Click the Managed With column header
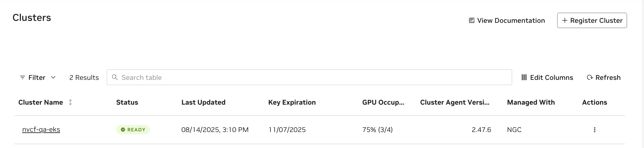The height and width of the screenshot is (148, 644). pos(531,102)
